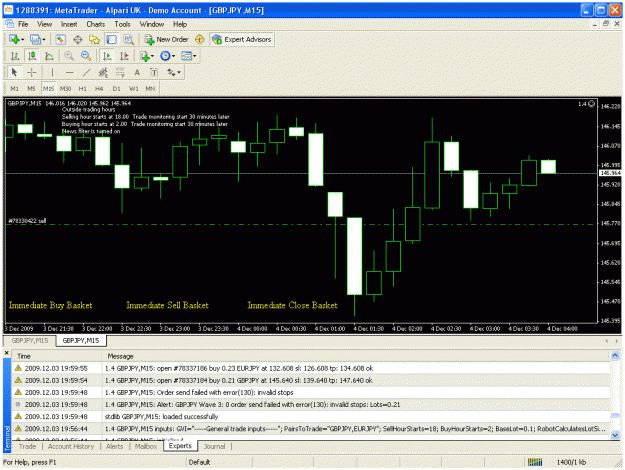The image size is (625, 470).
Task: Expand the Arrows tool dropdown arrow
Action: tap(179, 73)
